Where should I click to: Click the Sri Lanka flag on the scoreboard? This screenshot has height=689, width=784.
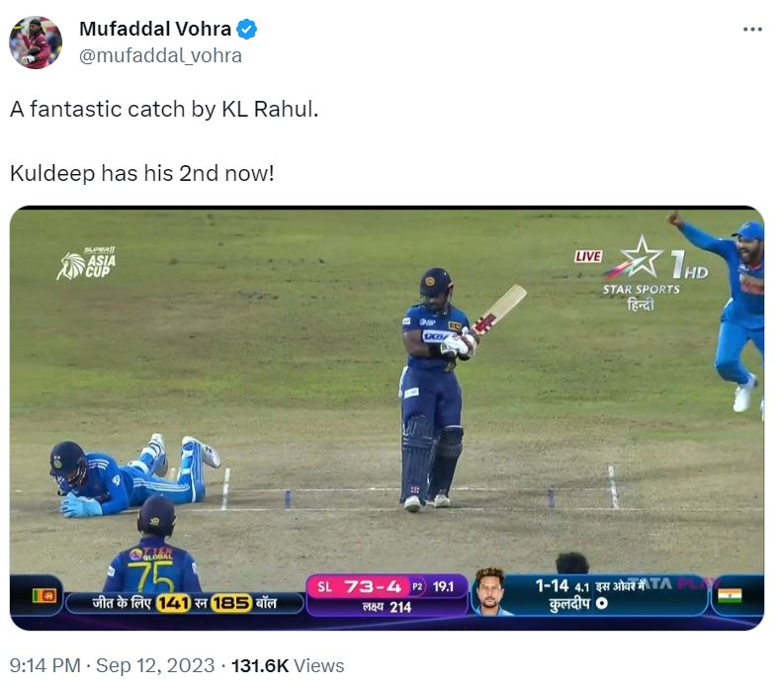click(43, 596)
